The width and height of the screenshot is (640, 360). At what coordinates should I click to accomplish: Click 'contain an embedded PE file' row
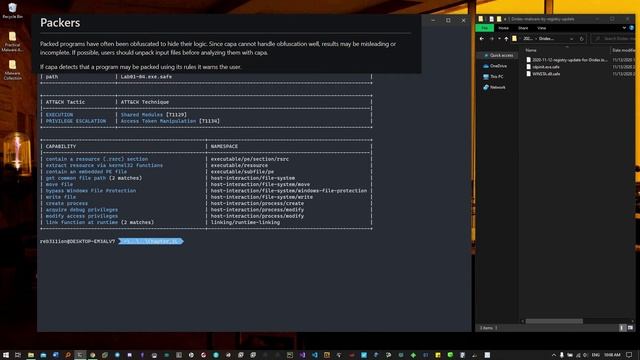coord(86,172)
